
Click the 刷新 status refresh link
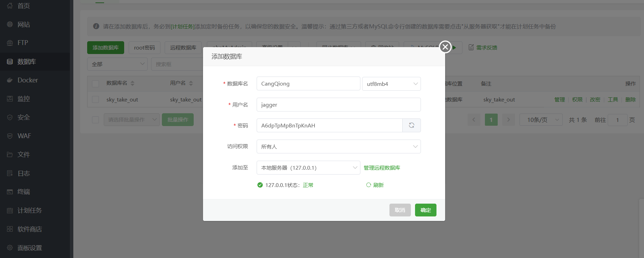[x=375, y=185]
